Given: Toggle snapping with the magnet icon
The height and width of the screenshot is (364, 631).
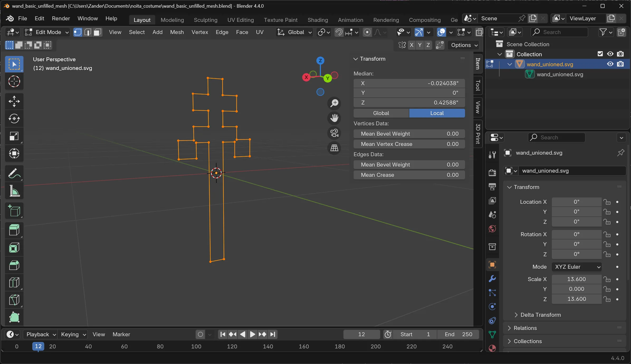Looking at the screenshot, I should (339, 32).
